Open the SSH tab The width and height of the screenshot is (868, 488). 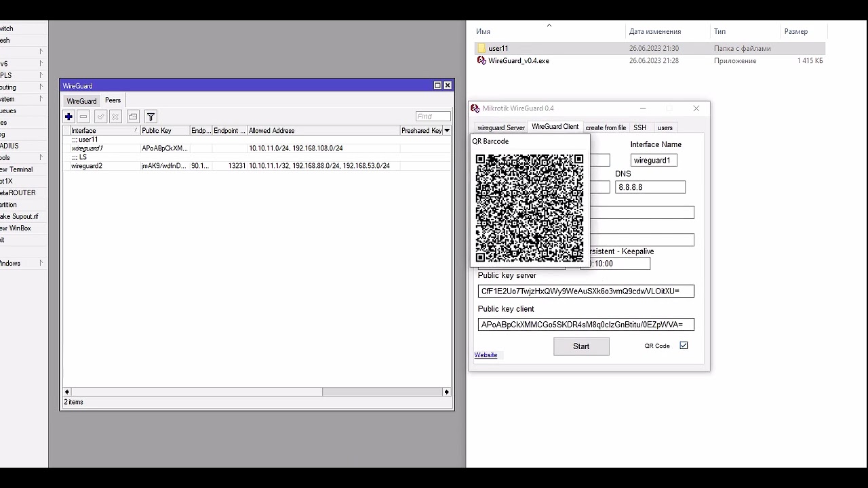point(640,127)
